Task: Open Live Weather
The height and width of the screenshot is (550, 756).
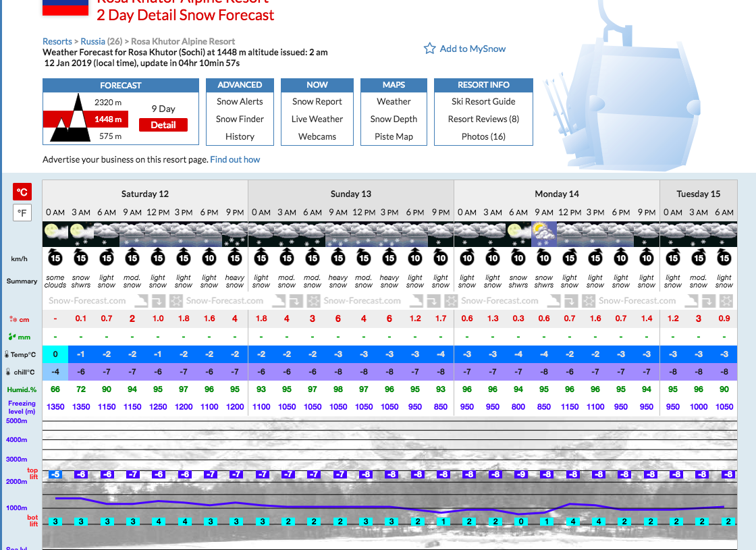Action: pos(317,119)
